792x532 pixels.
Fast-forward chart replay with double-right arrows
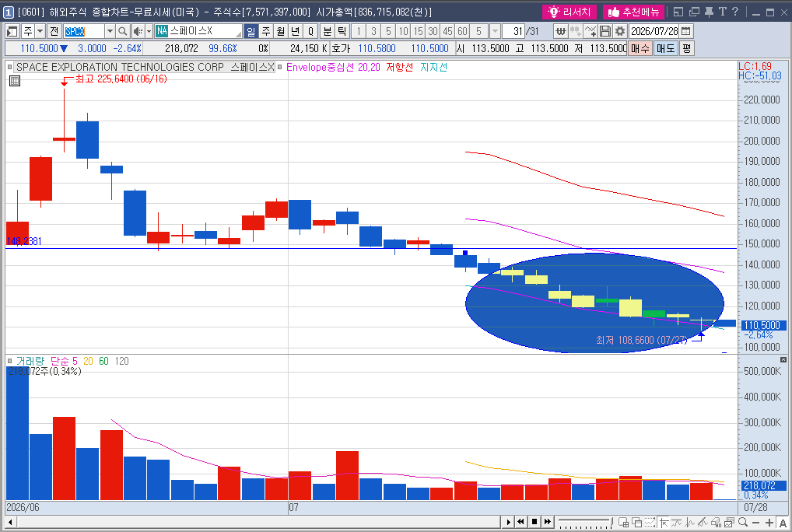click(x=548, y=523)
